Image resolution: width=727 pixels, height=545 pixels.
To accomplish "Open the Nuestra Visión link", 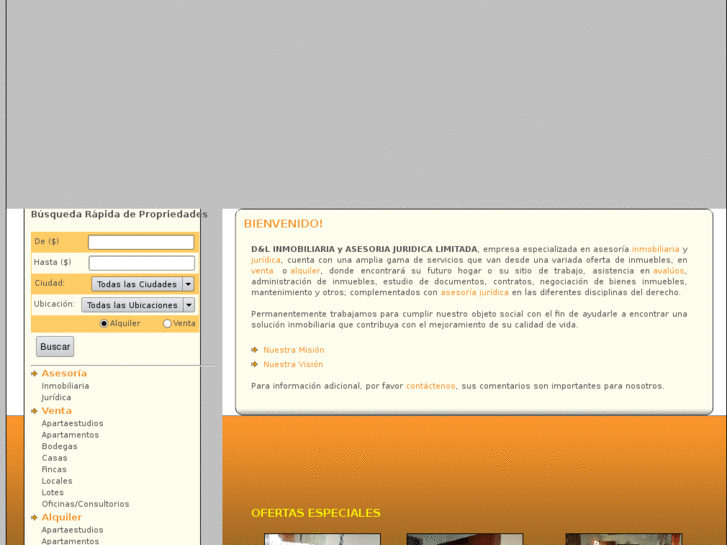I will pyautogui.click(x=293, y=365).
